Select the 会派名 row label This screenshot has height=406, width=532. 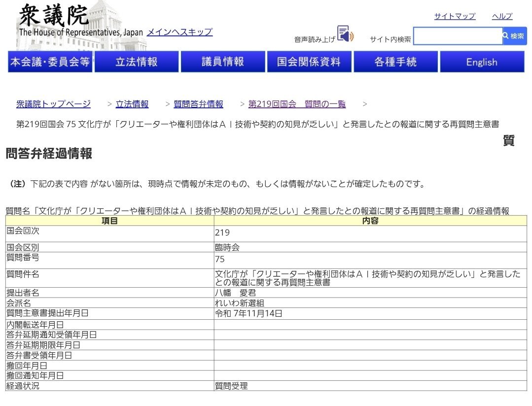pyautogui.click(x=19, y=303)
